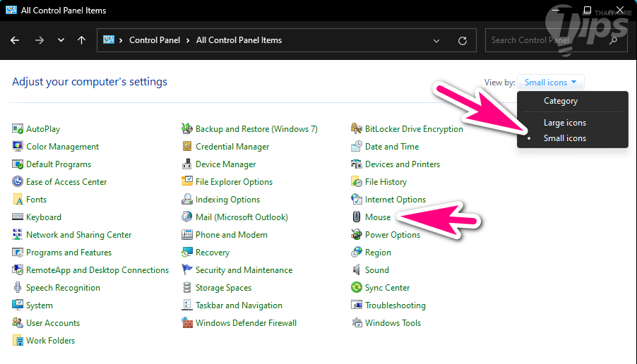This screenshot has height=364, width=637.
Task: Click the Refresh button in address bar
Action: pos(463,40)
